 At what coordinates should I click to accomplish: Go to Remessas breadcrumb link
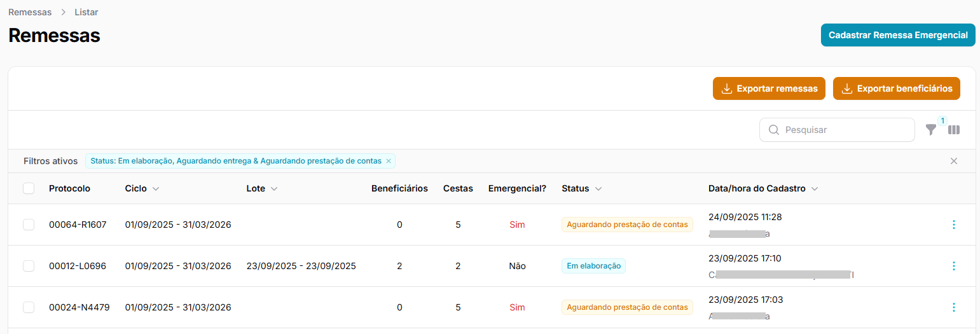30,12
